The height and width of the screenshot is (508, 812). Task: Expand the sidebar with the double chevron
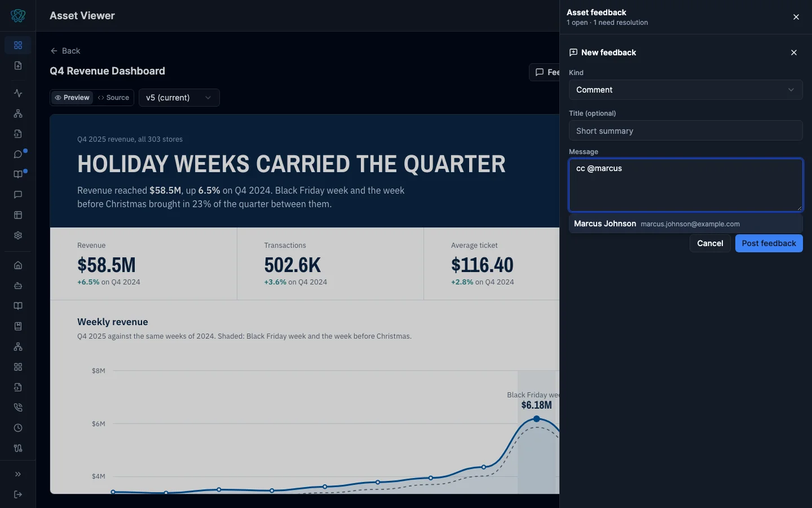[18, 474]
